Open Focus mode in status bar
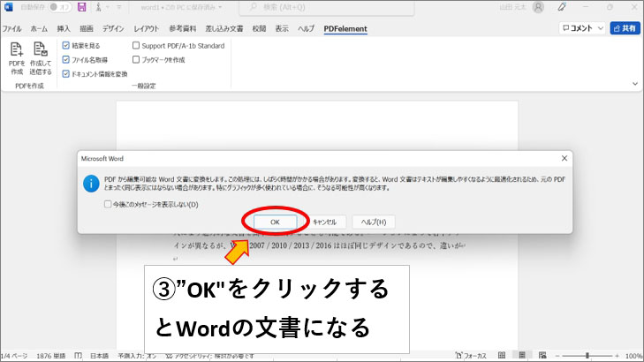The height and width of the screenshot is (362, 644). coord(471,356)
